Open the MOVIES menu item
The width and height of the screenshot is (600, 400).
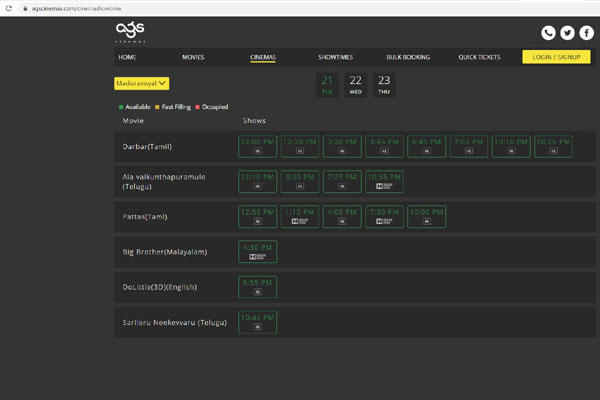(x=193, y=57)
